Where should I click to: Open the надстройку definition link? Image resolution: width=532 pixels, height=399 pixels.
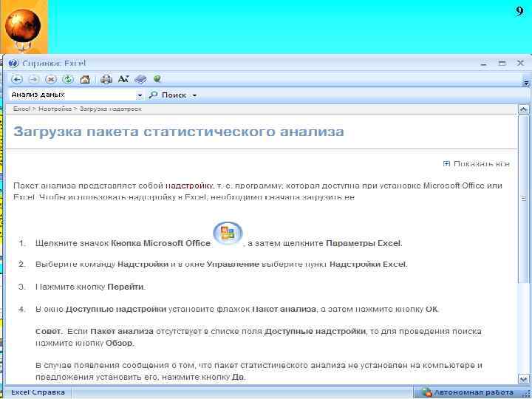click(189, 186)
